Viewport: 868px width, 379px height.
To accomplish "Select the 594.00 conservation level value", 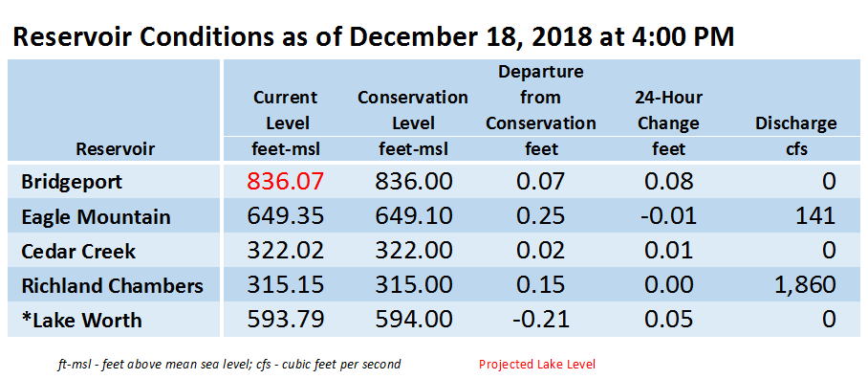I will click(x=413, y=320).
